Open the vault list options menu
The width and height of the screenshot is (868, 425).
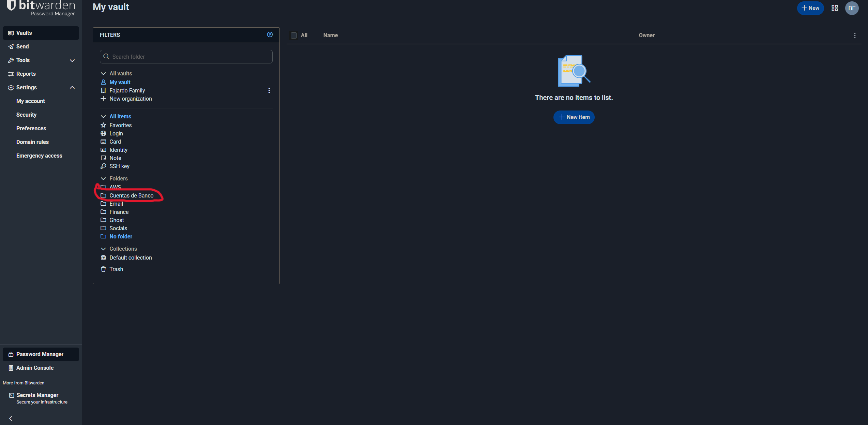[x=854, y=35]
